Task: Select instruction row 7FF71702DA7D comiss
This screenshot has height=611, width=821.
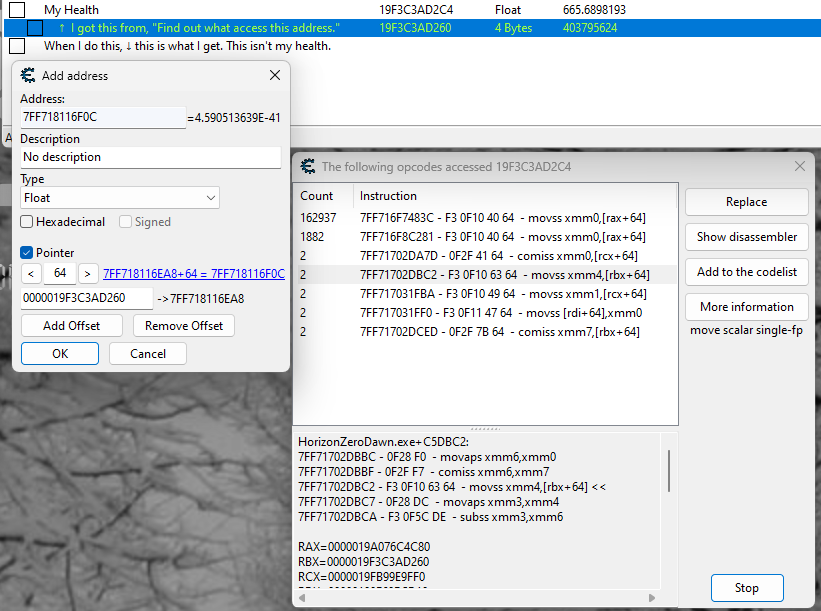Action: pos(487,256)
